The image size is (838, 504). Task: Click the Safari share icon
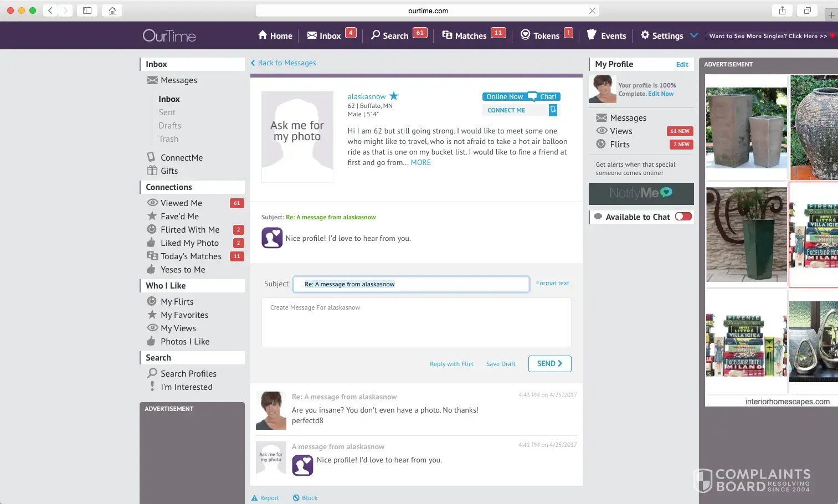(x=782, y=11)
